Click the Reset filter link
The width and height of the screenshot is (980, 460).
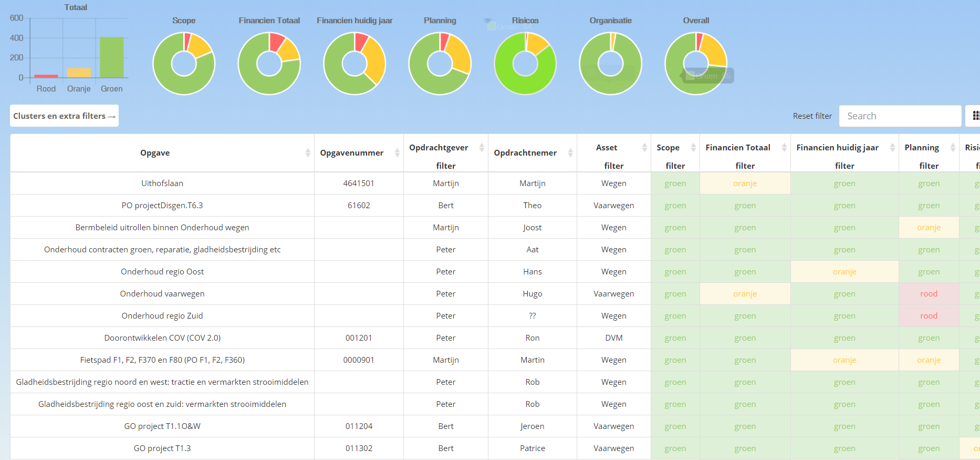click(812, 116)
